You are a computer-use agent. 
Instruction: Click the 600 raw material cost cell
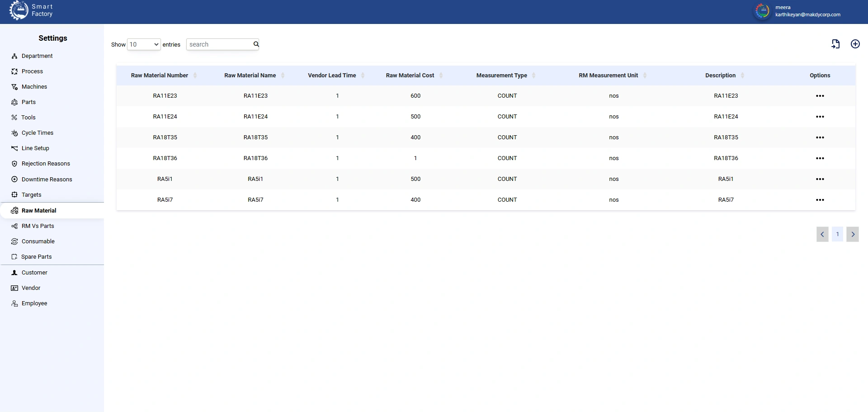pyautogui.click(x=415, y=96)
